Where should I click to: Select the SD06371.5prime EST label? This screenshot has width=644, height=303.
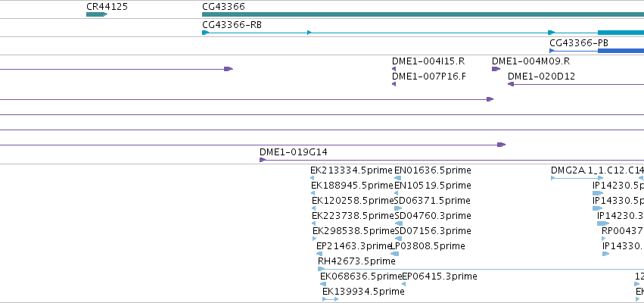coord(432,201)
